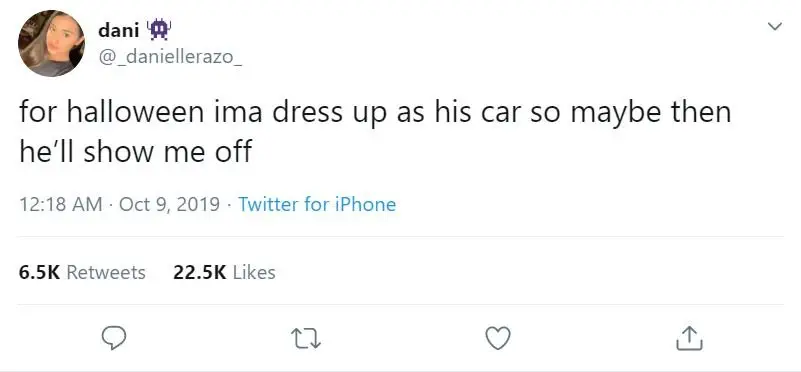
Task: Click the Twitter for iPhone source link
Action: 317,204
